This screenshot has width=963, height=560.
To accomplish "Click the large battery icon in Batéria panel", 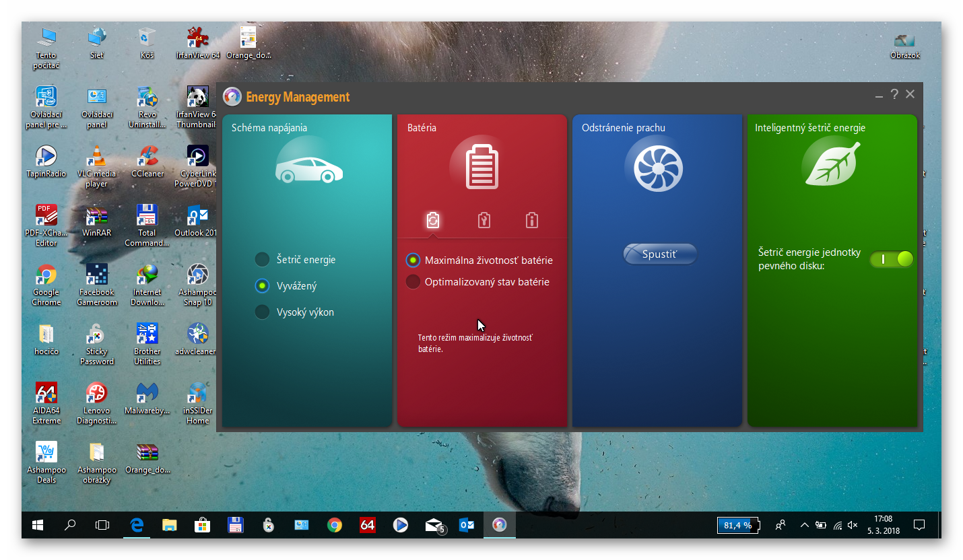I will (482, 166).
